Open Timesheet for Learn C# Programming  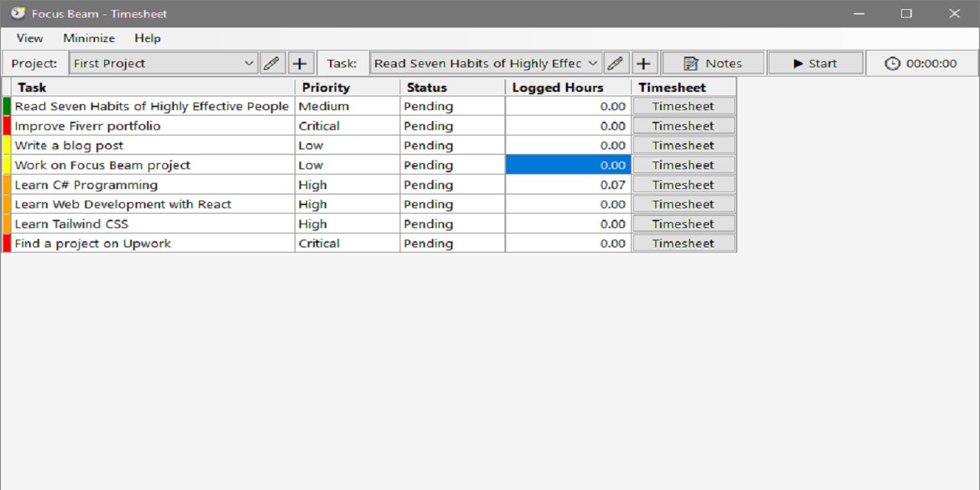[x=684, y=185]
